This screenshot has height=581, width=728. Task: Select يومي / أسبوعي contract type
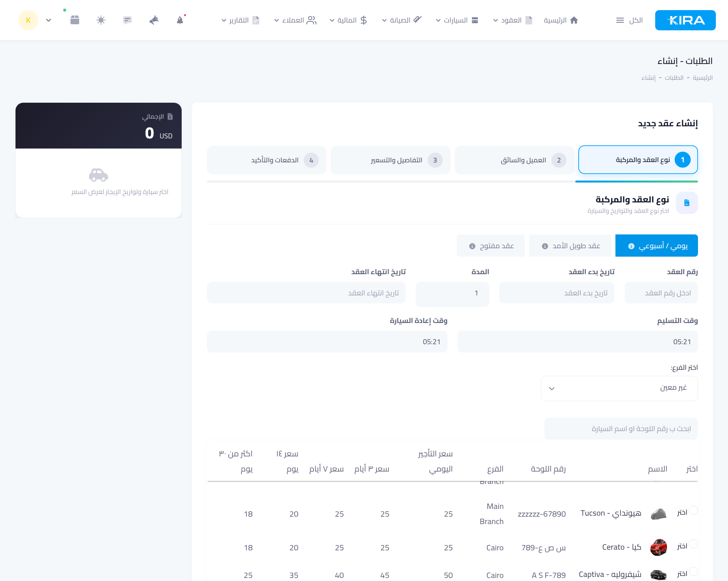(656, 245)
